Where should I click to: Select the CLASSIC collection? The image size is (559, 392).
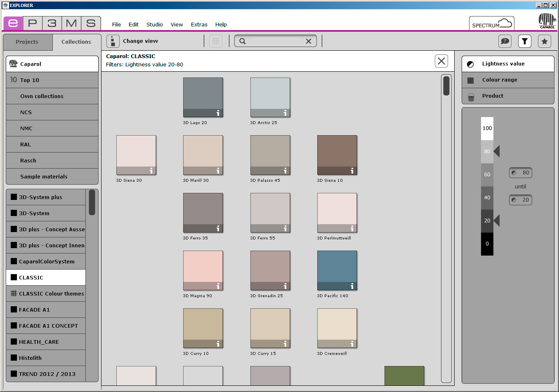tap(46, 277)
